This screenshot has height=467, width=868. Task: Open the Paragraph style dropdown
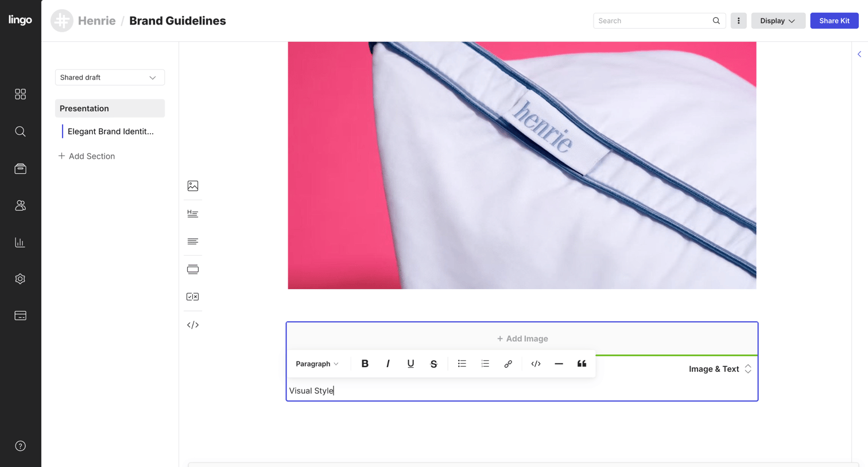point(317,364)
